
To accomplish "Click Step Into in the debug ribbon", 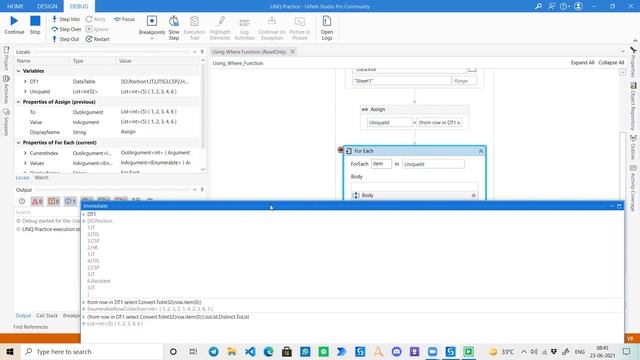I will [x=66, y=19].
